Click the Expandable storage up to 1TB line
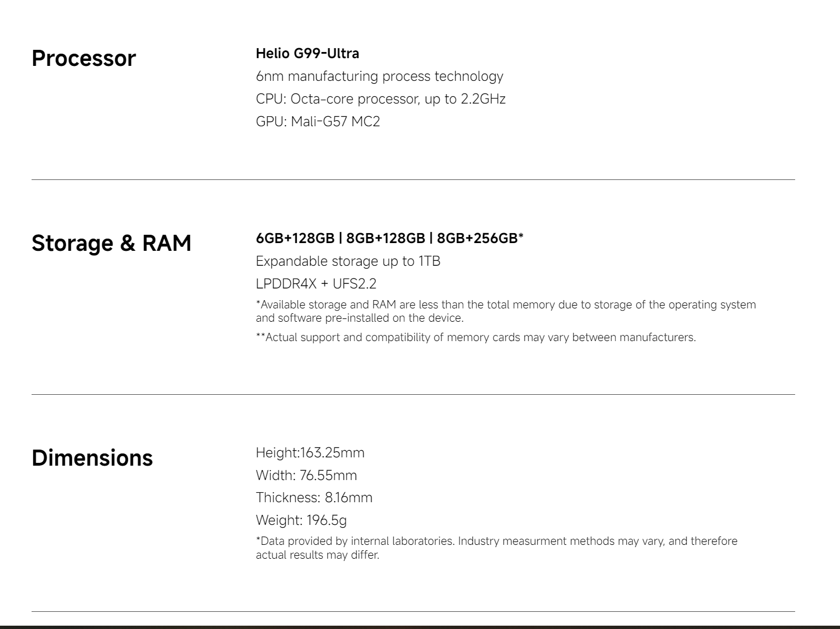Viewport: 840px width, 629px height. (x=348, y=261)
